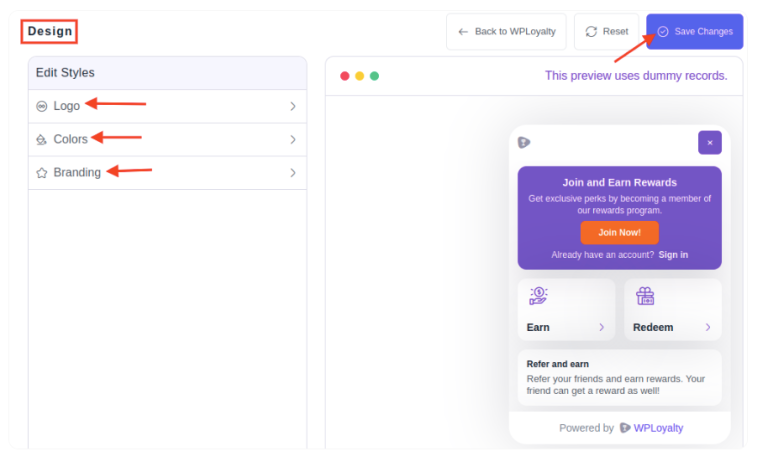Click the Colors paint bucket icon
This screenshot has width=768, height=462.
42,140
